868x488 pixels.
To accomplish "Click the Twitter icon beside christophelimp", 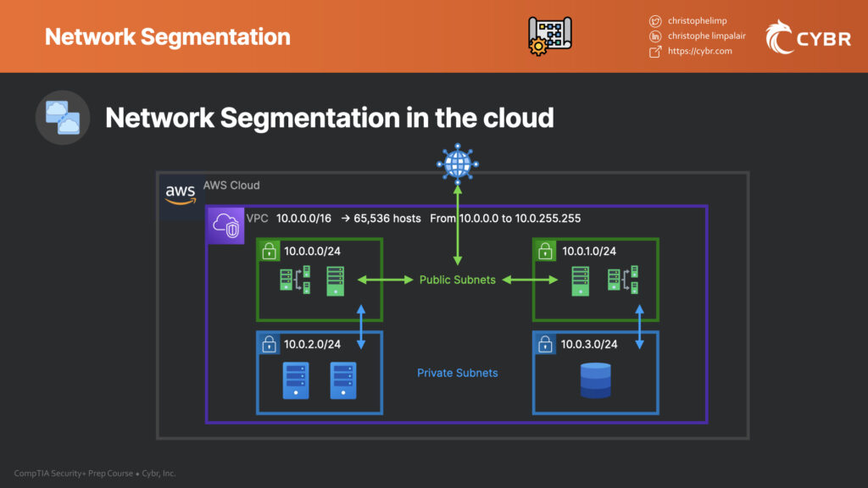I will pos(655,21).
